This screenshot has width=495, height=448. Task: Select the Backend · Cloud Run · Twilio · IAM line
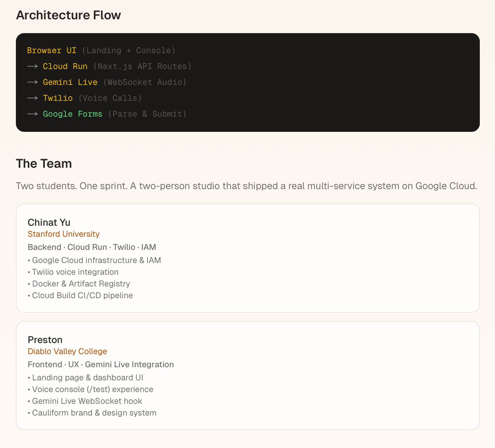92,247
